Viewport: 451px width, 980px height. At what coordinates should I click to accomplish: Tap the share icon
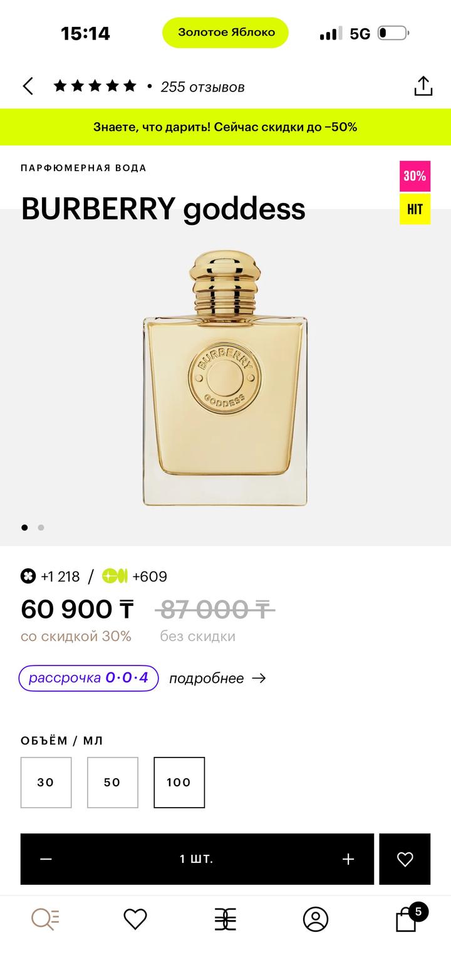[423, 86]
